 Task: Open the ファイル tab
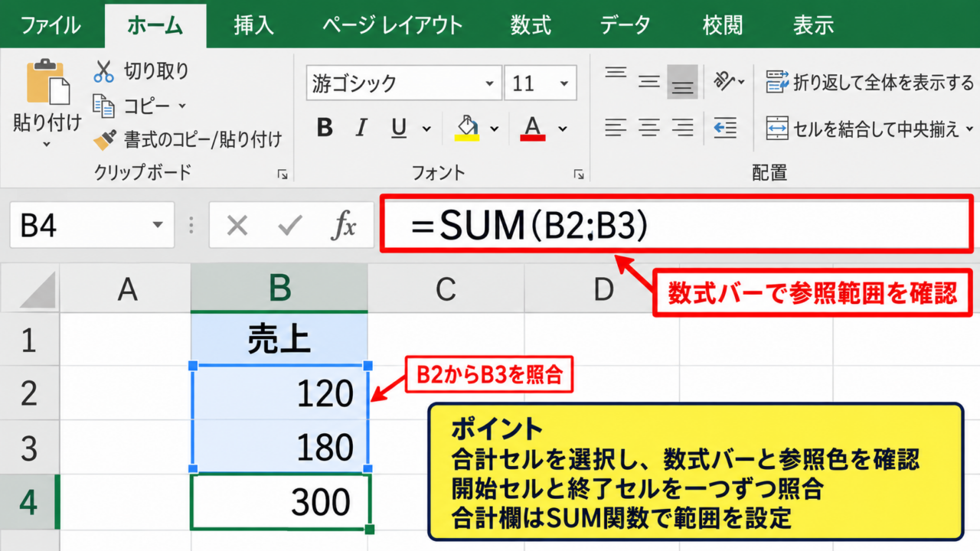(x=51, y=25)
